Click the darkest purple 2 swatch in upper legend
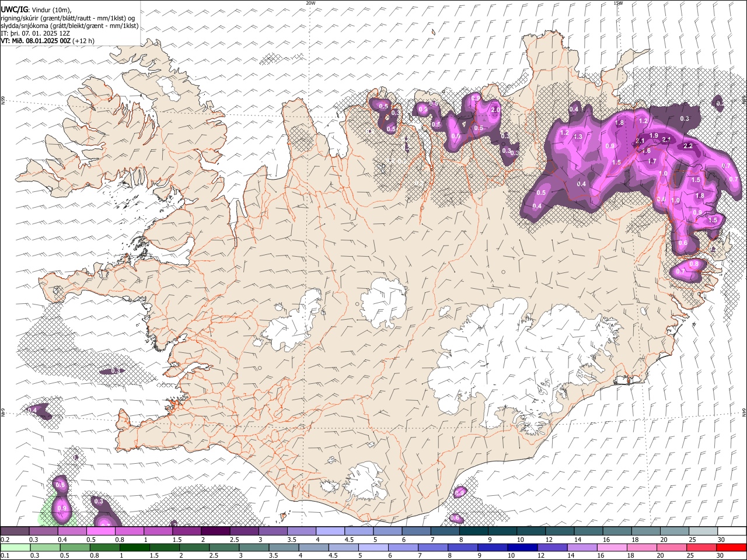 [215, 531]
